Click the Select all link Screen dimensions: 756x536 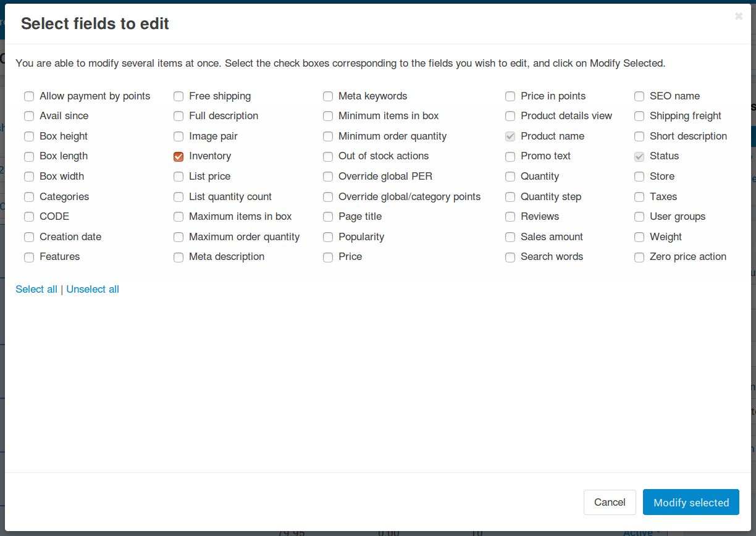(x=36, y=289)
